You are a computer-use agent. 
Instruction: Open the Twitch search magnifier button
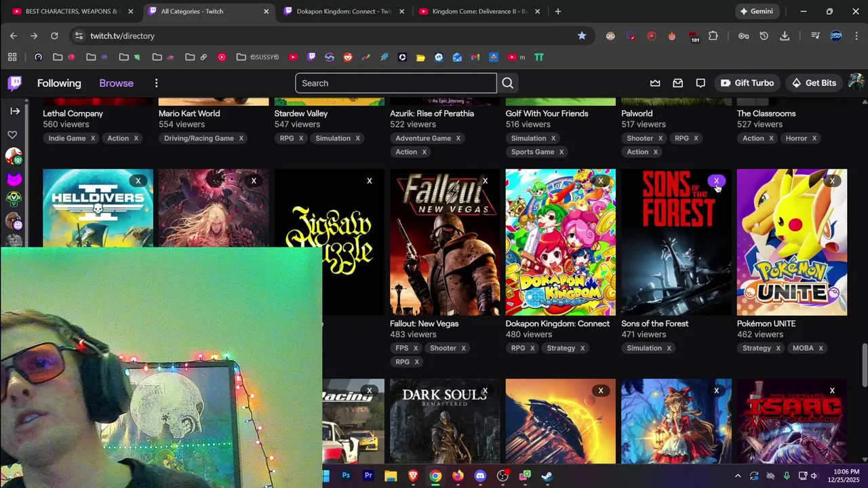(508, 83)
